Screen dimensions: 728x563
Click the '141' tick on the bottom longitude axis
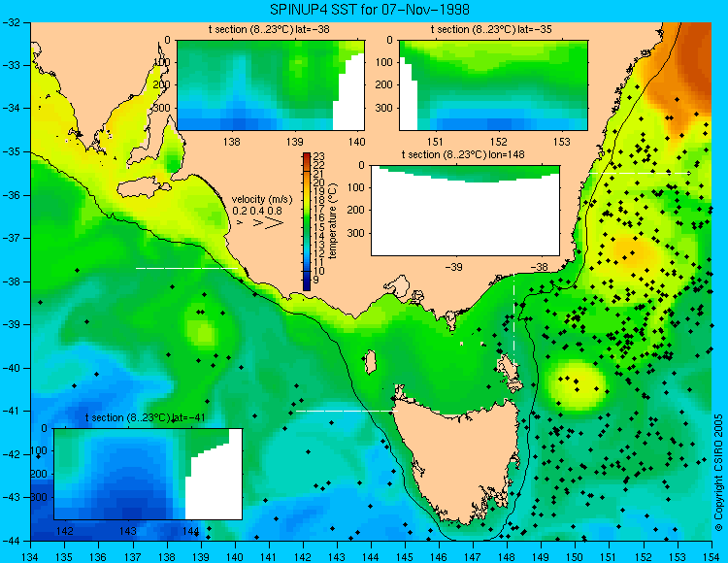[268, 557]
